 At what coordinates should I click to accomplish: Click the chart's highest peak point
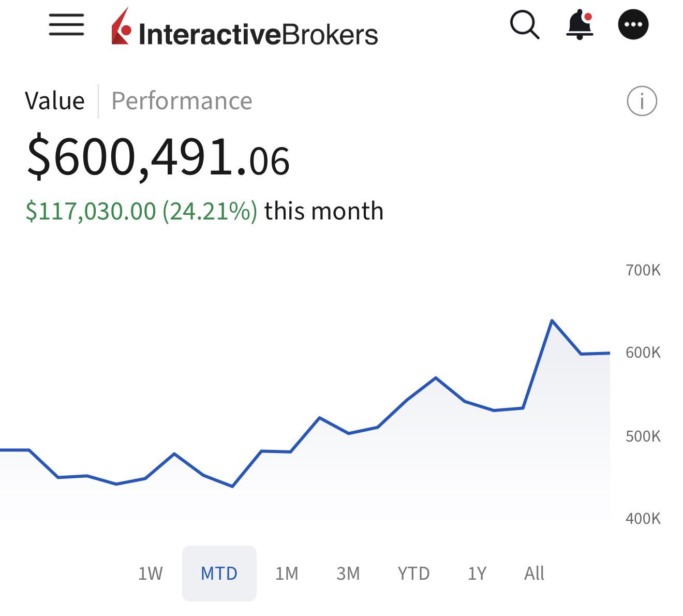point(552,321)
